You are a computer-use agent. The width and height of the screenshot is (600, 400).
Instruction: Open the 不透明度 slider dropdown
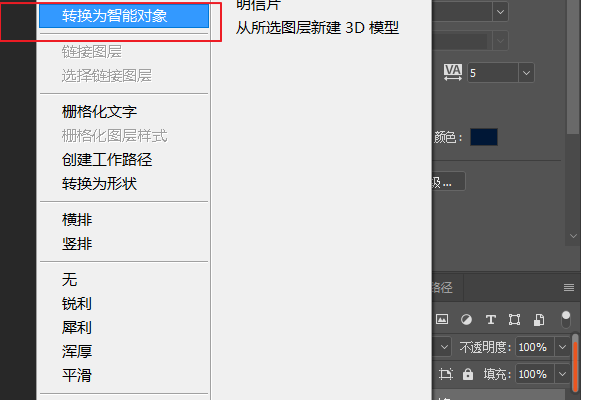[562, 347]
